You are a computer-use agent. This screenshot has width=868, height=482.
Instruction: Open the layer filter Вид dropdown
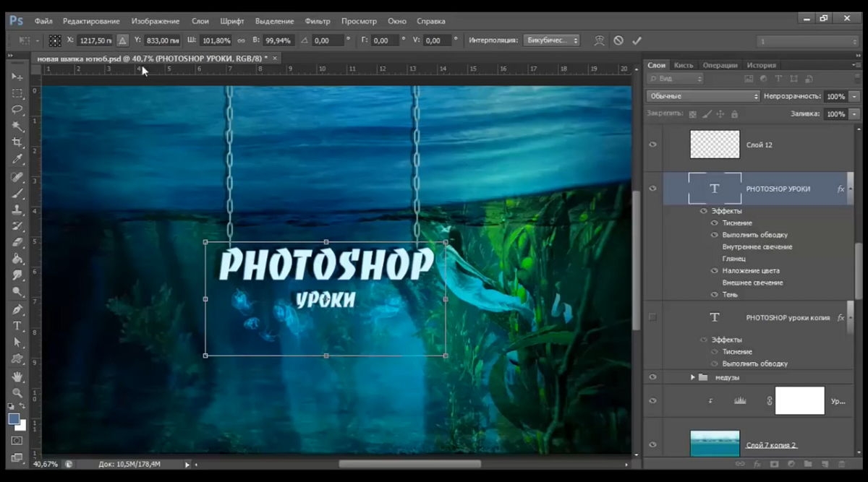(676, 78)
